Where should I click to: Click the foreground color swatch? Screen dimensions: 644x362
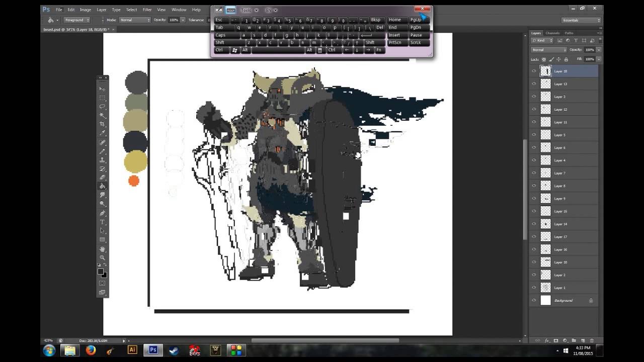(x=101, y=271)
